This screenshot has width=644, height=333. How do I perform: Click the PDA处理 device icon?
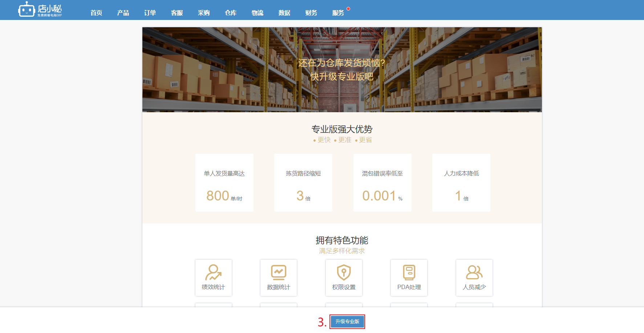coord(409,272)
